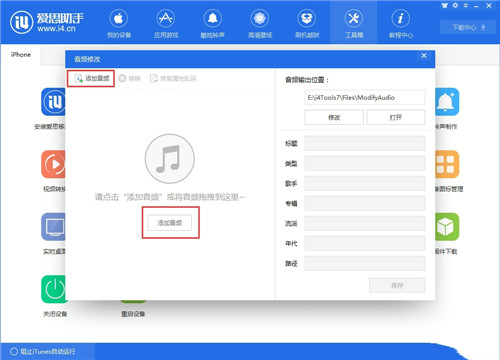Open the Ringtones bell icon in top bar

click(x=213, y=19)
